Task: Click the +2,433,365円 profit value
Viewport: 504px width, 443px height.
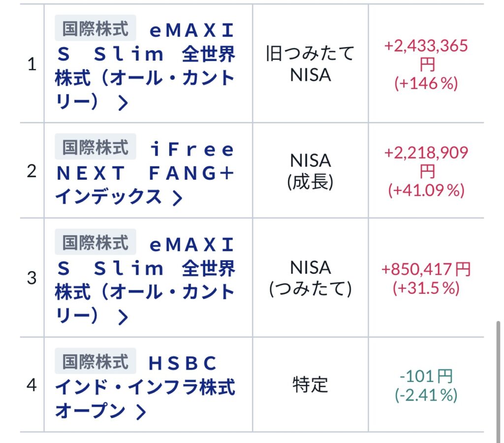Action: (x=426, y=55)
